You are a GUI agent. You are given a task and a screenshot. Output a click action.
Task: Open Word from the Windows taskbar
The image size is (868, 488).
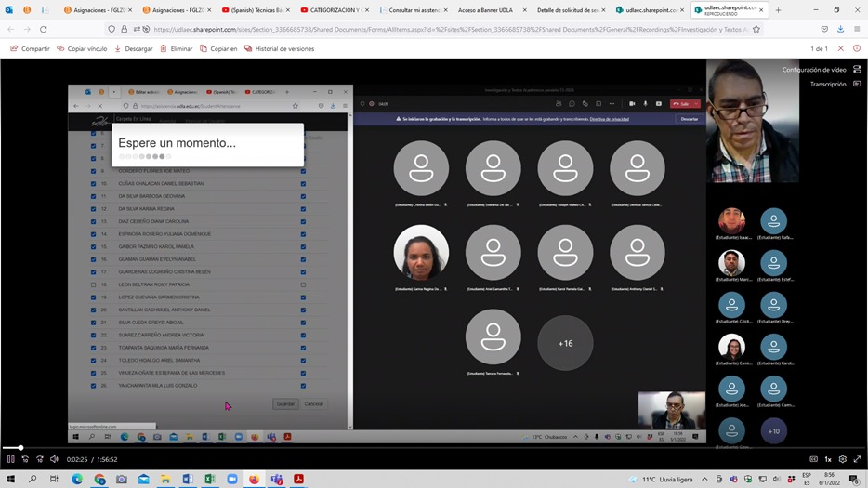coord(188,480)
